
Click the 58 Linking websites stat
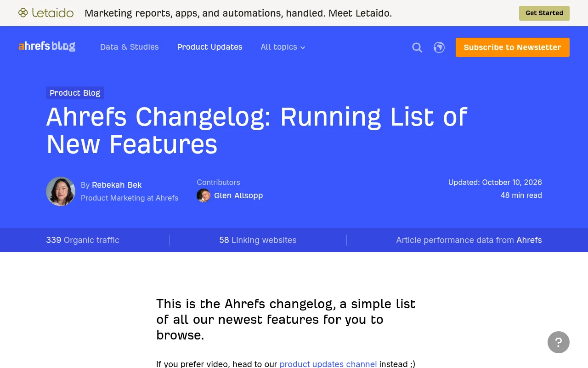(x=258, y=240)
